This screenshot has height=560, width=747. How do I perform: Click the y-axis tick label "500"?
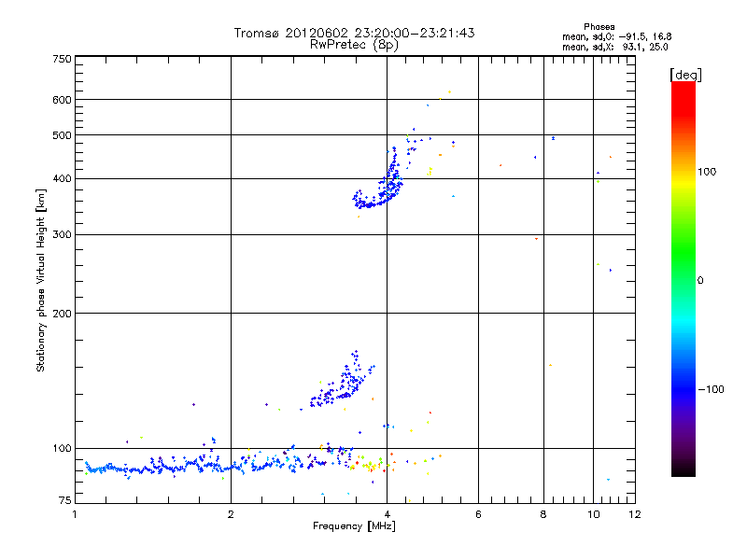(62, 135)
